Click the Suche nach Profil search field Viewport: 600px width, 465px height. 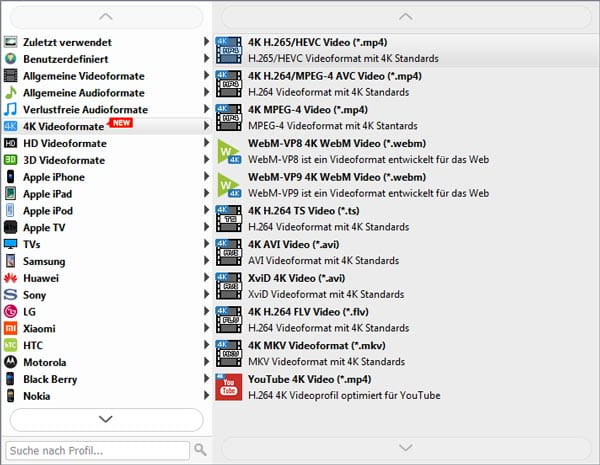click(97, 450)
